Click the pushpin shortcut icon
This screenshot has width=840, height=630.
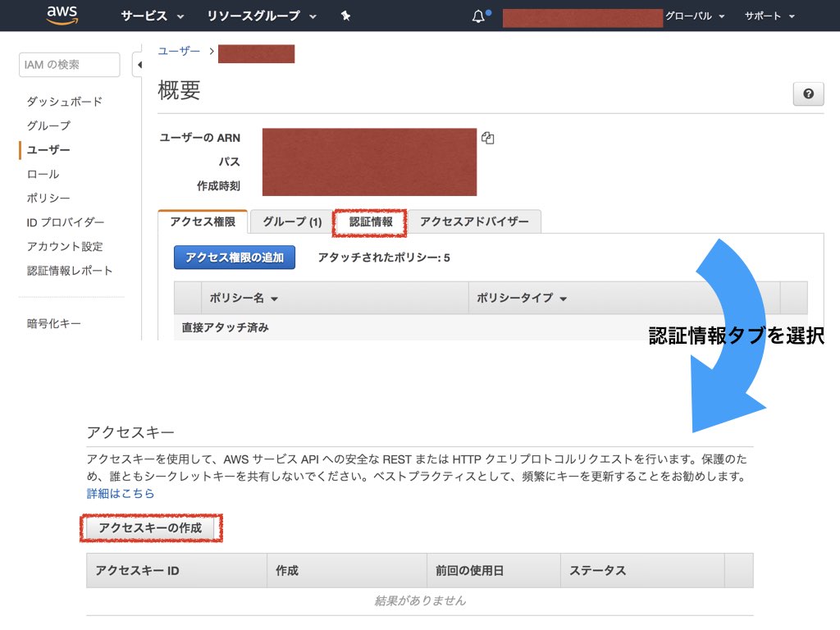click(x=345, y=16)
